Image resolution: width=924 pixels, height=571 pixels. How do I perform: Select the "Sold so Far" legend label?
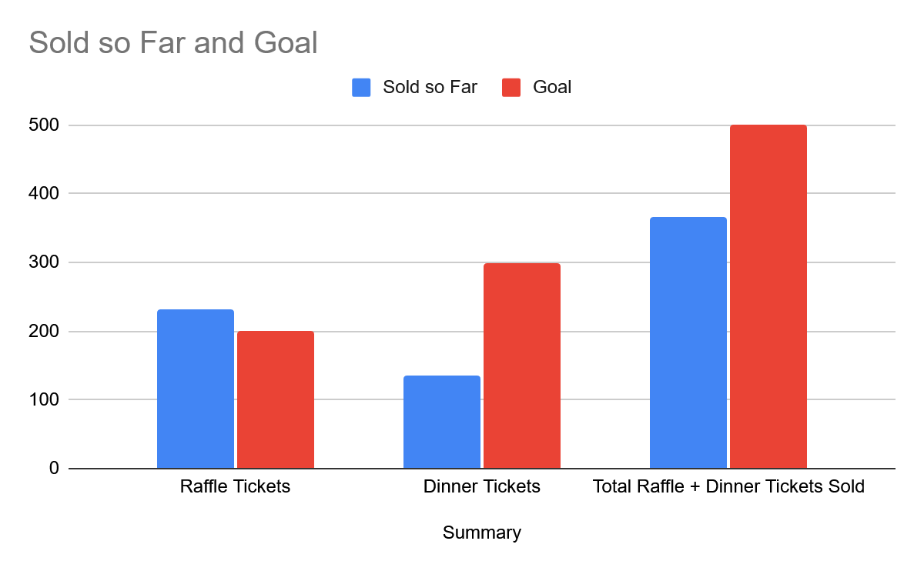coord(430,87)
